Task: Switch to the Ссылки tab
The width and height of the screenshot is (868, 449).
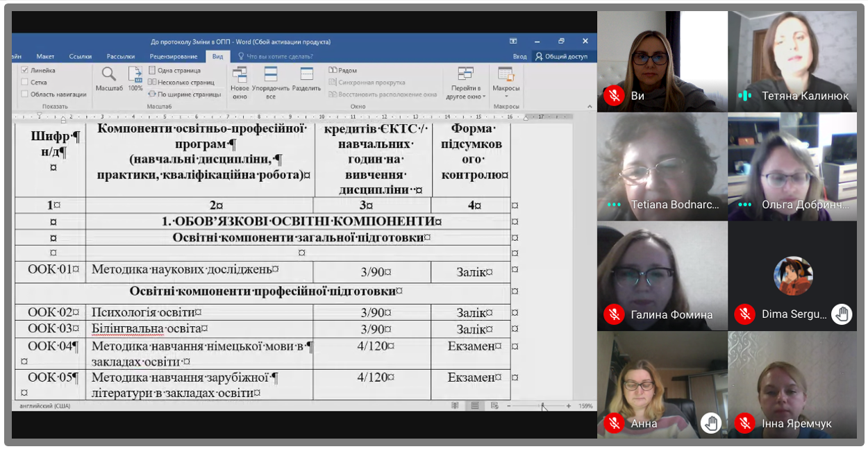Action: click(x=81, y=56)
